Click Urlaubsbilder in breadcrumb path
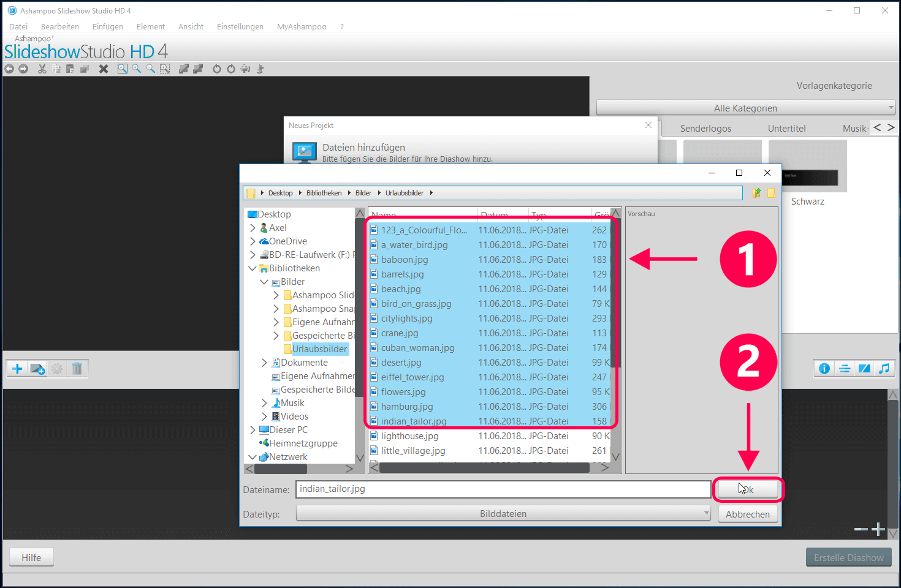Image resolution: width=901 pixels, height=588 pixels. coord(405,193)
